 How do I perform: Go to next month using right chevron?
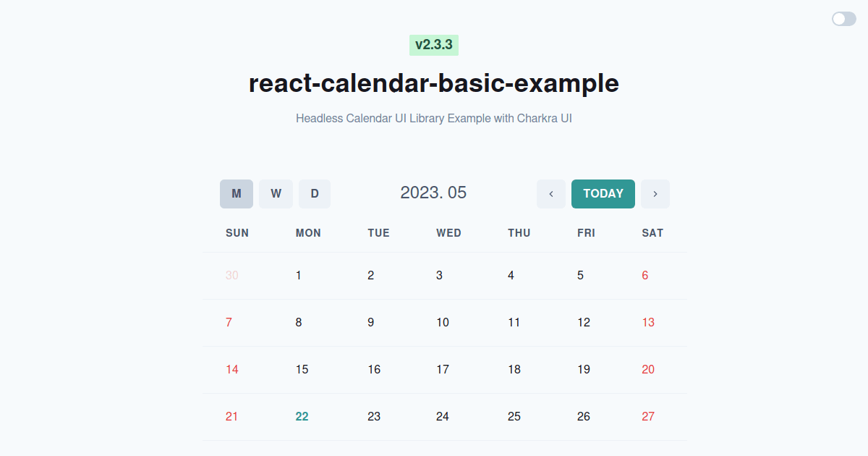tap(655, 193)
